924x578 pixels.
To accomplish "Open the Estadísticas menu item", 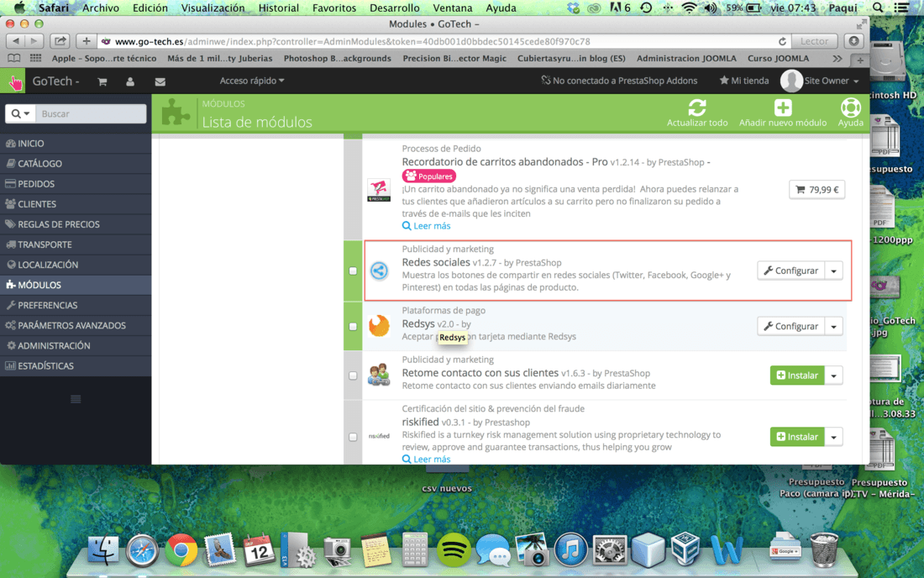I will tap(76, 366).
